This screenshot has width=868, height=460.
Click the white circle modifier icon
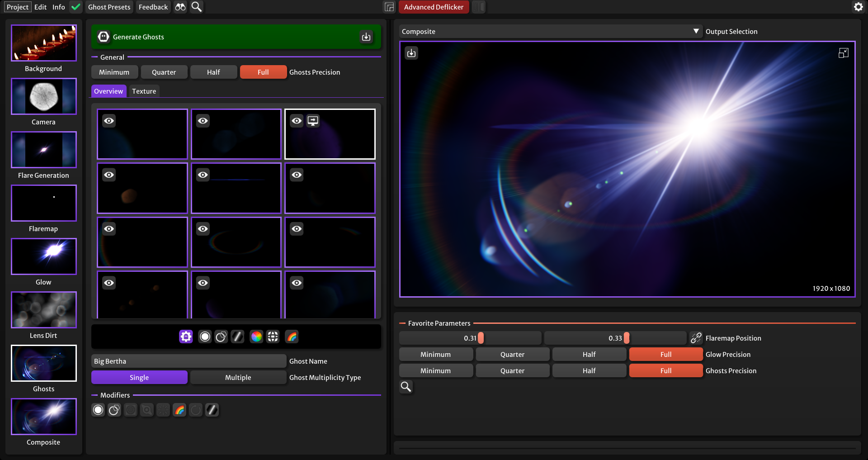98,410
